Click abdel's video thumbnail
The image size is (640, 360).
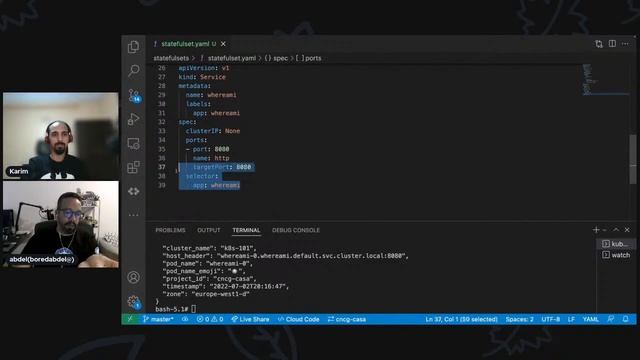click(x=60, y=224)
